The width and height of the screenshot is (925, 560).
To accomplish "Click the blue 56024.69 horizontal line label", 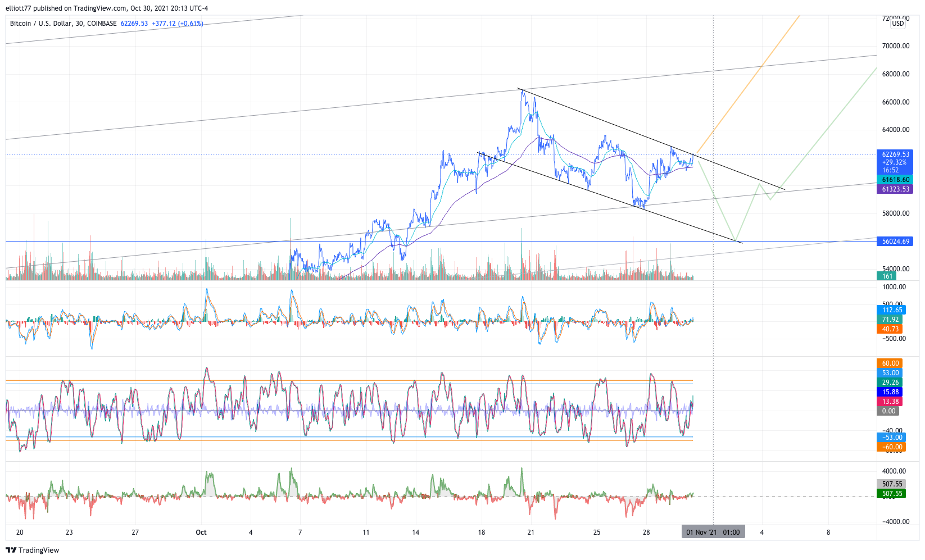I will pos(895,242).
